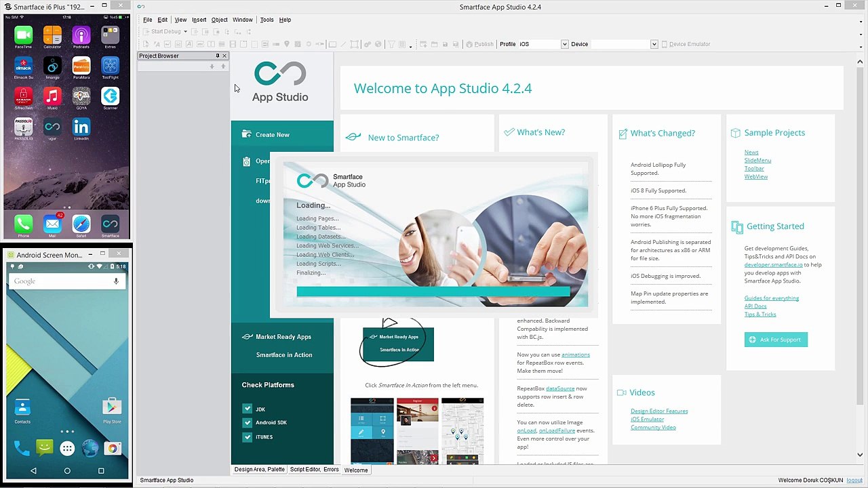Open the View menu
The height and width of the screenshot is (488, 868).
[x=180, y=20]
